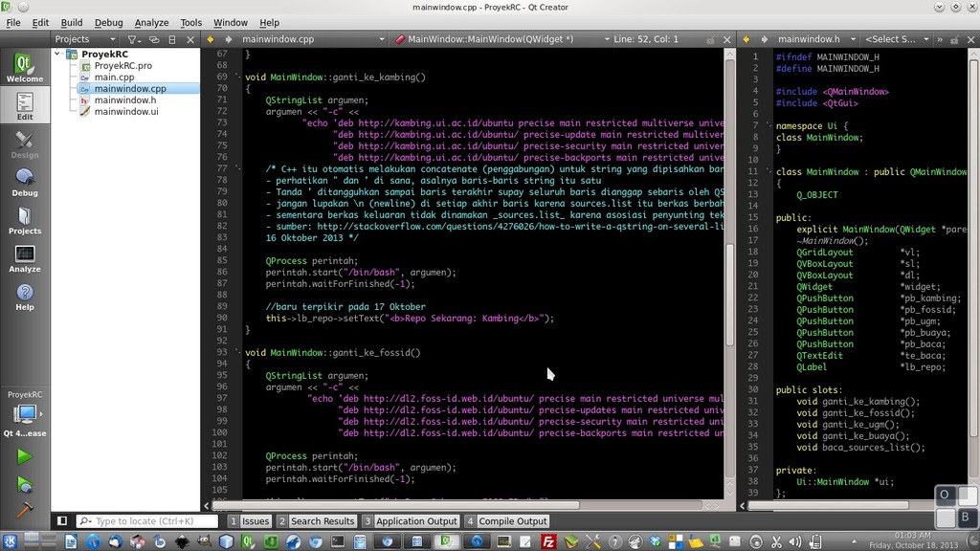Build the project using the hammer icon
The image size is (980, 551).
click(26, 510)
